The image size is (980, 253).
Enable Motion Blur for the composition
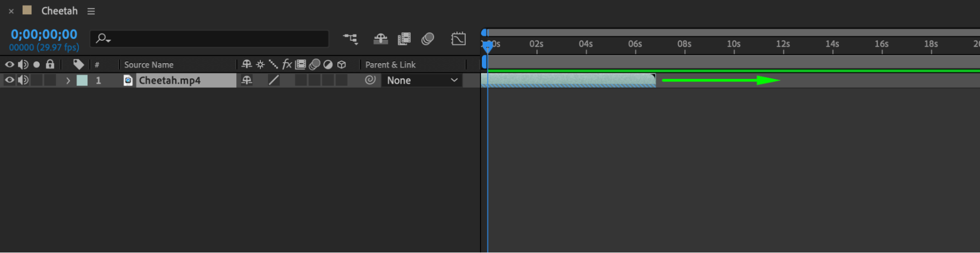coord(427,39)
